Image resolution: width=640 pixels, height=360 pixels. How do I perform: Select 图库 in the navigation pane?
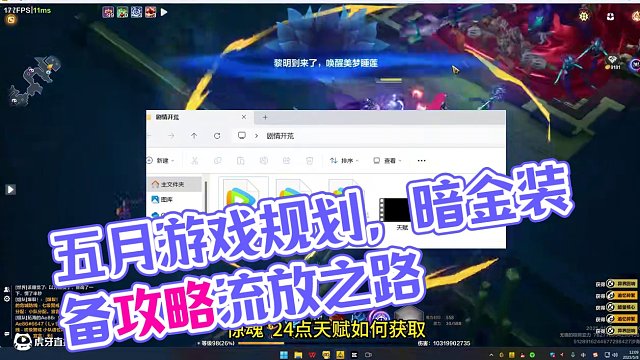(x=162, y=200)
